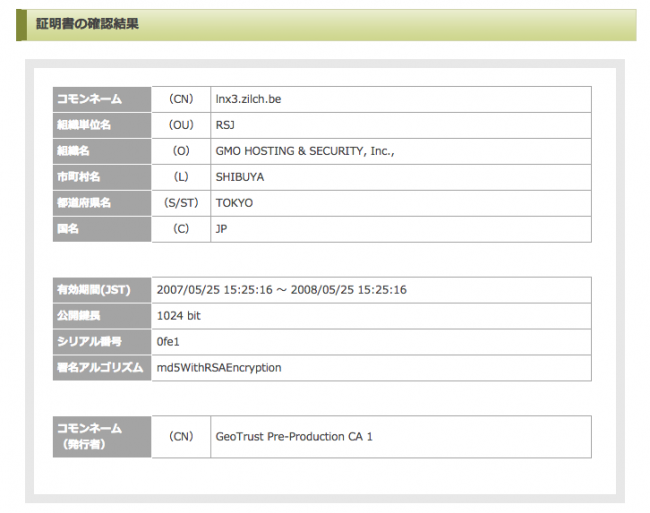Click the 市町村名 row header
This screenshot has height=513, width=650.
102,177
